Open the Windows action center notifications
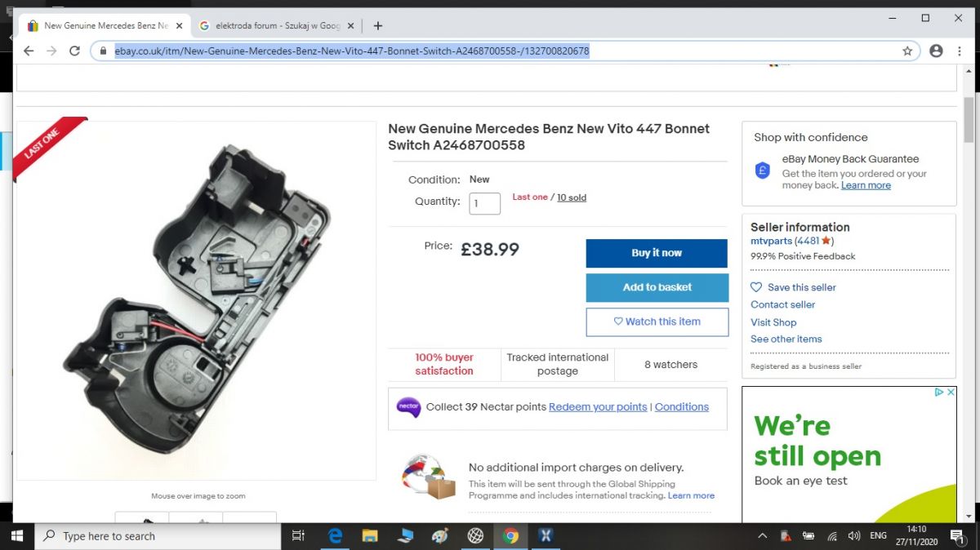Viewport: 980px width, 550px height. (956, 536)
